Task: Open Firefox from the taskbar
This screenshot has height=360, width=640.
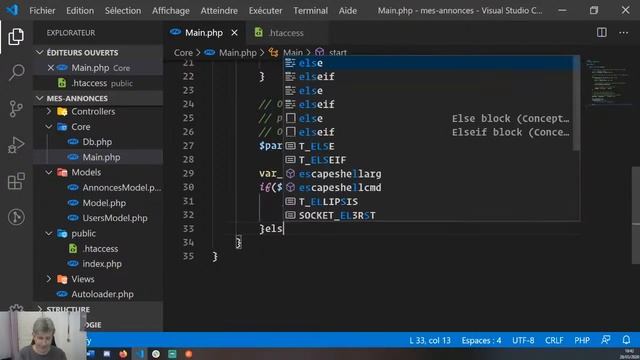Action: click(123, 354)
